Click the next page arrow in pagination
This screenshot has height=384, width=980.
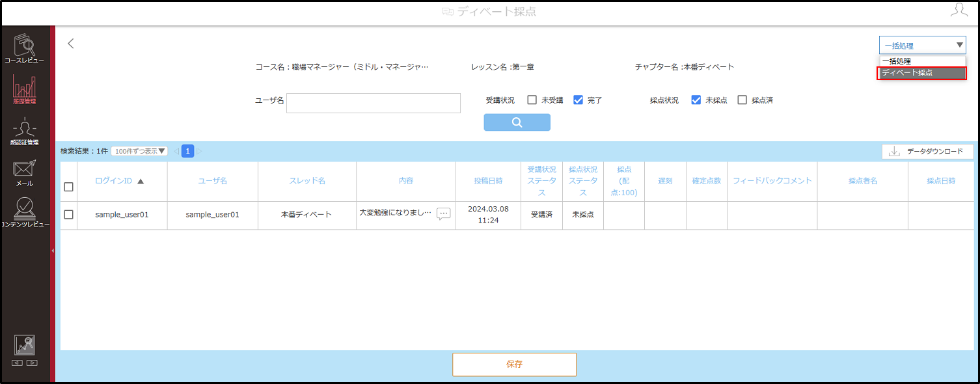click(x=199, y=152)
